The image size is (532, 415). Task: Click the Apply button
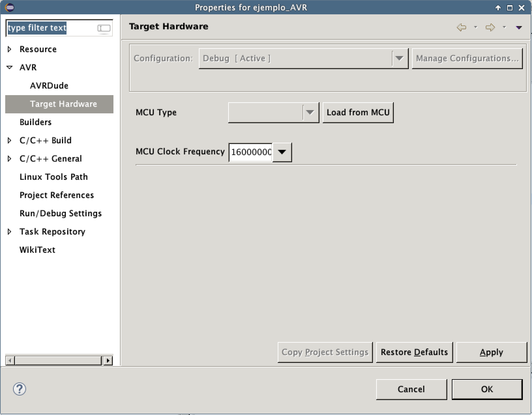[491, 352]
